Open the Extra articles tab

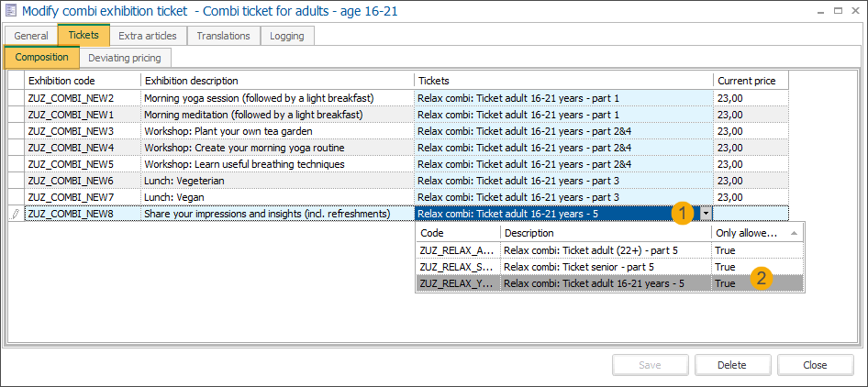[149, 36]
